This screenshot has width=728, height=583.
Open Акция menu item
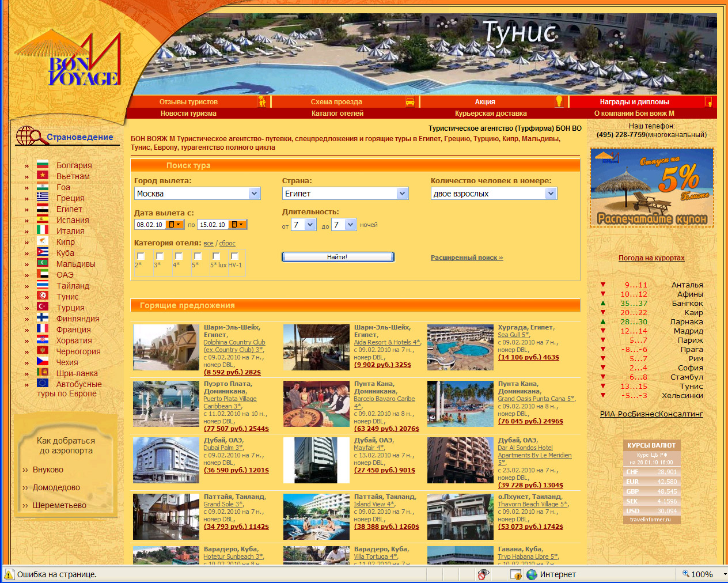(x=485, y=102)
